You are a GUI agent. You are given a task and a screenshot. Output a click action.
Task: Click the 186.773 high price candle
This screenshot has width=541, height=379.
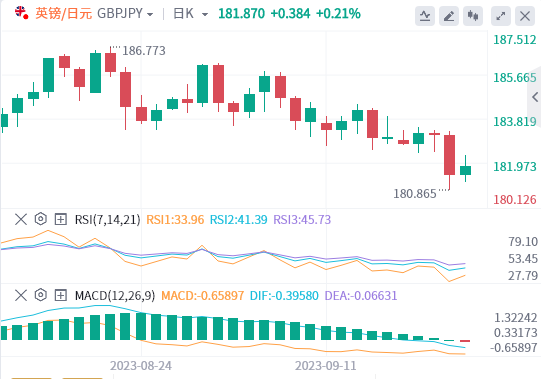(110, 62)
